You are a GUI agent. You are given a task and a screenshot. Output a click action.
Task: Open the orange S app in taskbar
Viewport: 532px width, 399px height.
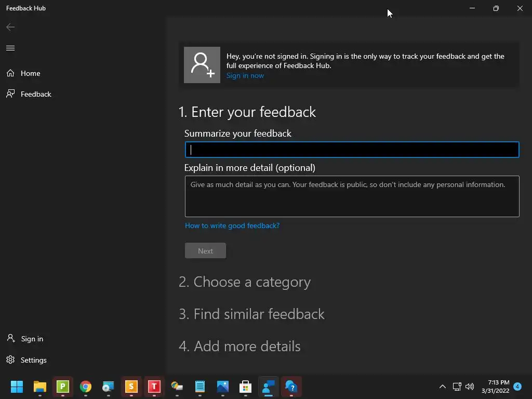[x=131, y=387]
